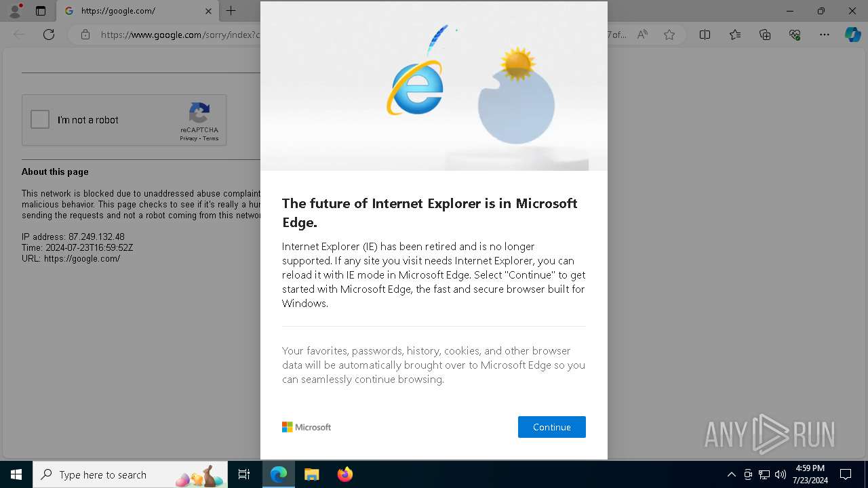Click the URL: https://google.com/ text
The image size is (868, 488).
click(71, 259)
